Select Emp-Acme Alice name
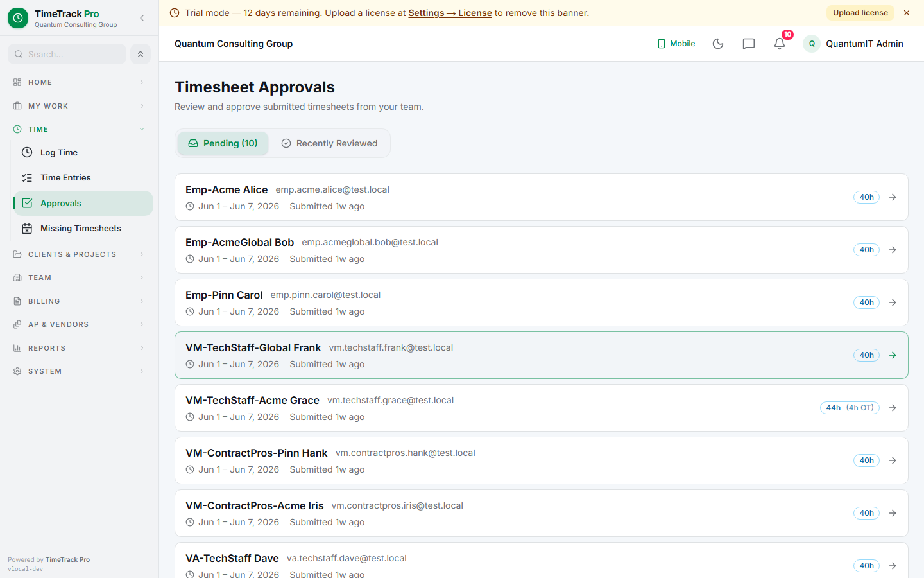Screen dimensions: 924x578 coord(227,189)
